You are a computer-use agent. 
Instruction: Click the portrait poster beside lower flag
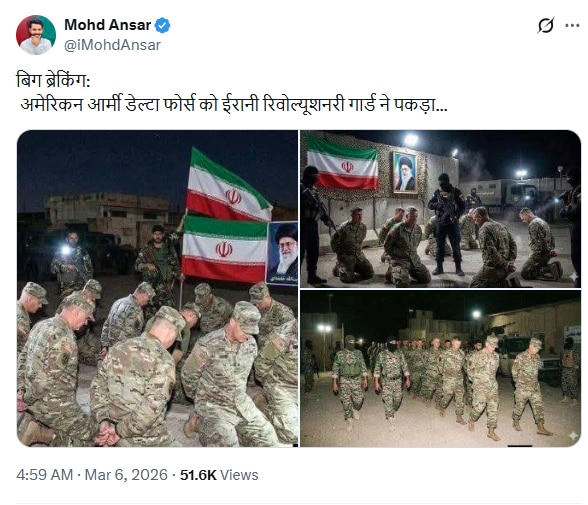pos(282,253)
